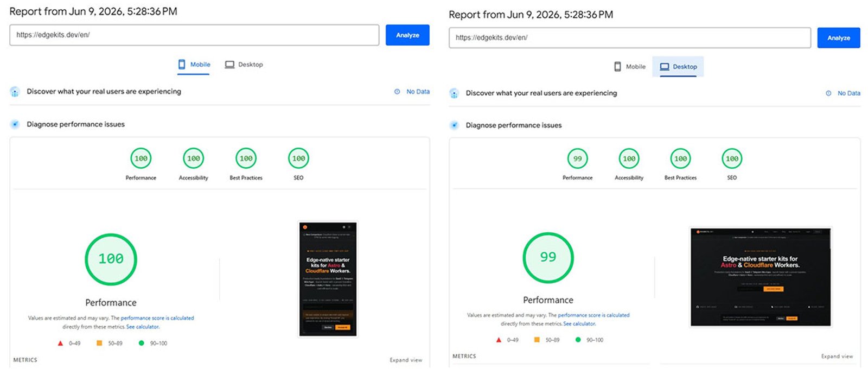The width and height of the screenshot is (868, 369).
Task: Click Analyze button in right report
Action: tap(839, 38)
